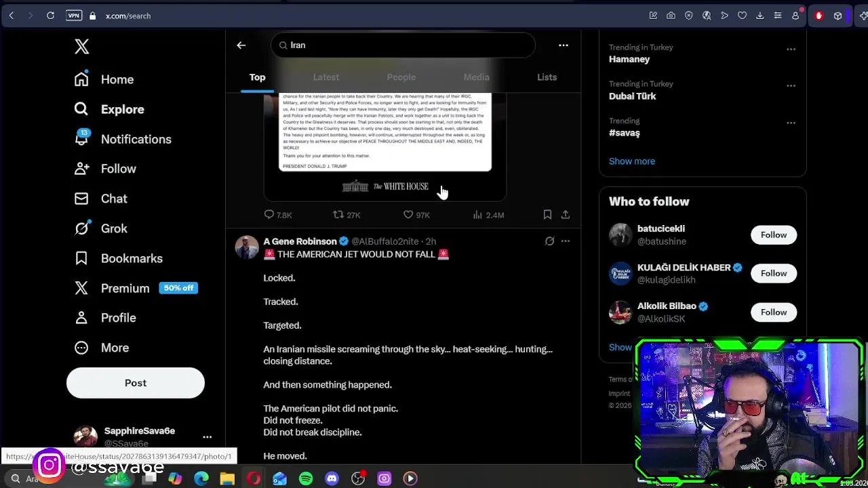This screenshot has width=868, height=488.
Task: Switch to the Latest tab
Action: point(325,77)
